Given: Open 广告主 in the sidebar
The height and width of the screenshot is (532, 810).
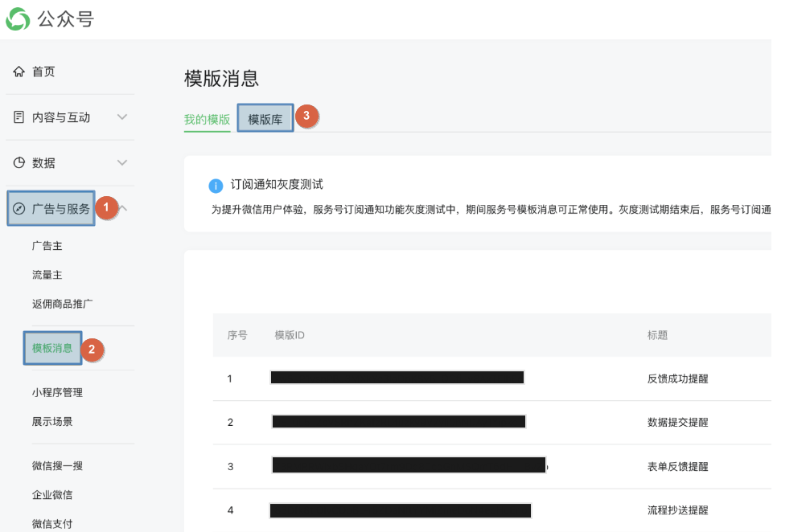Looking at the screenshot, I should [47, 246].
